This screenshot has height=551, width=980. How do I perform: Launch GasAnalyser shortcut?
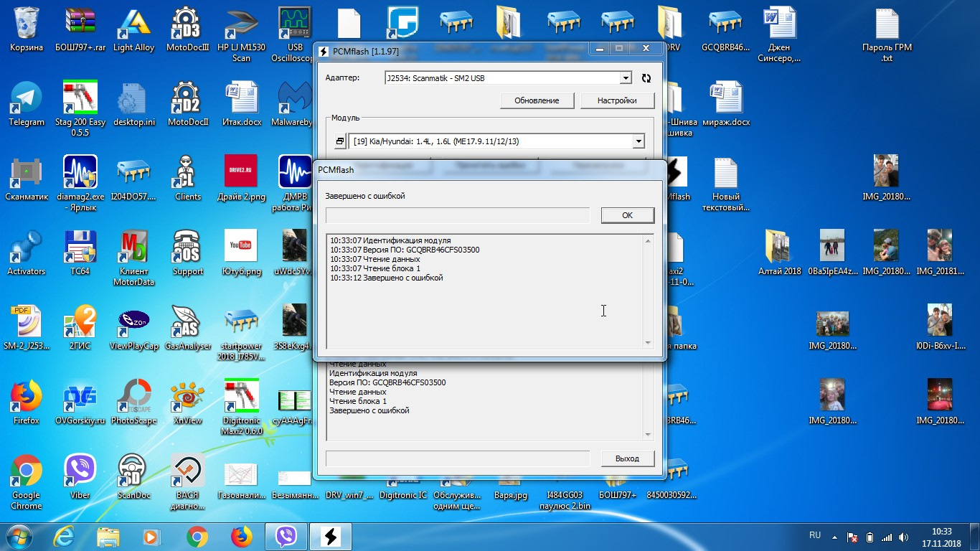[x=188, y=329]
